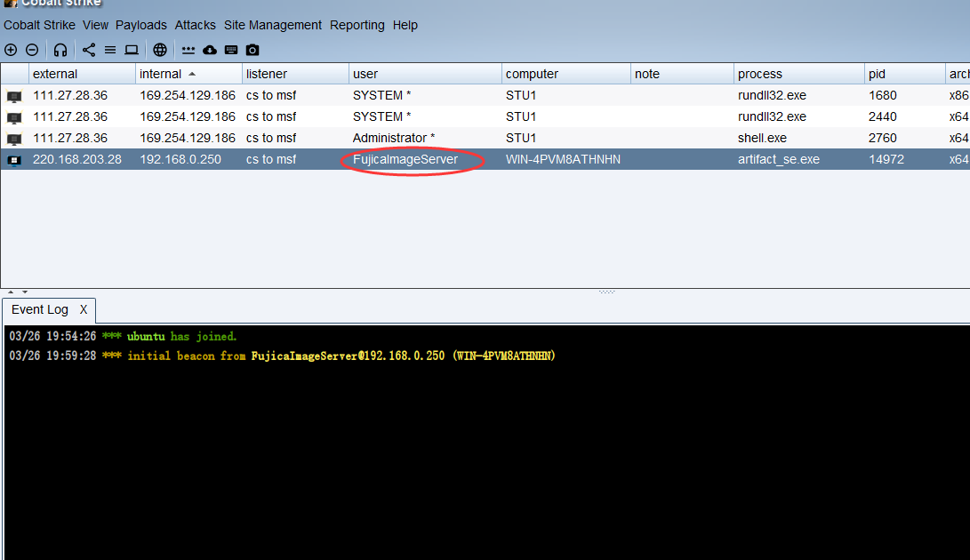This screenshot has height=560, width=970.
Task: Click external IP 220.168.203.28
Action: tap(77, 160)
